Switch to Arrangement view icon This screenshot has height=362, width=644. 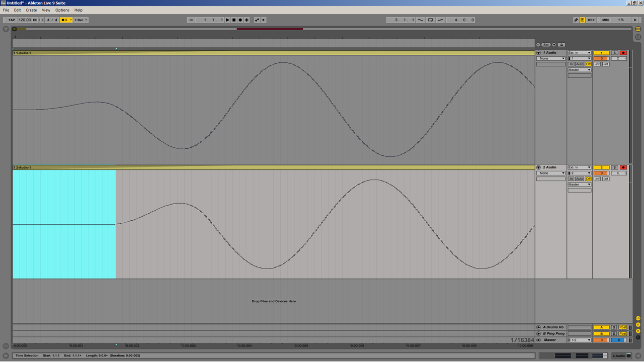pos(638,29)
